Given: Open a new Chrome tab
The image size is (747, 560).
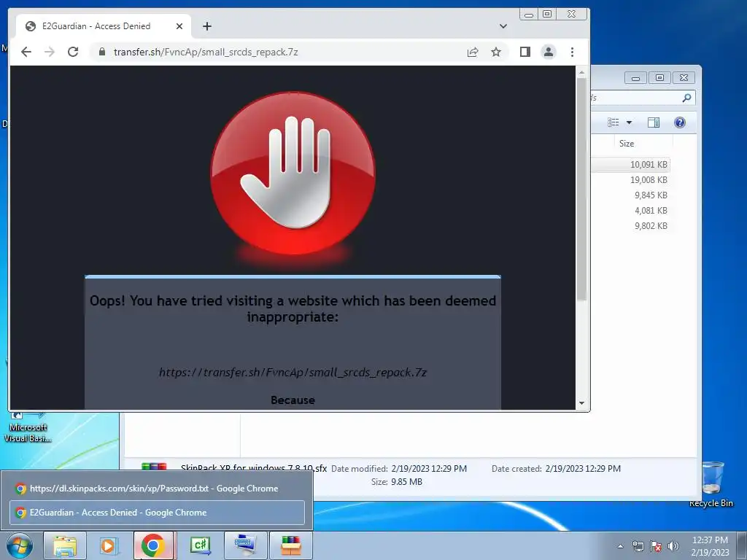Looking at the screenshot, I should click(206, 26).
